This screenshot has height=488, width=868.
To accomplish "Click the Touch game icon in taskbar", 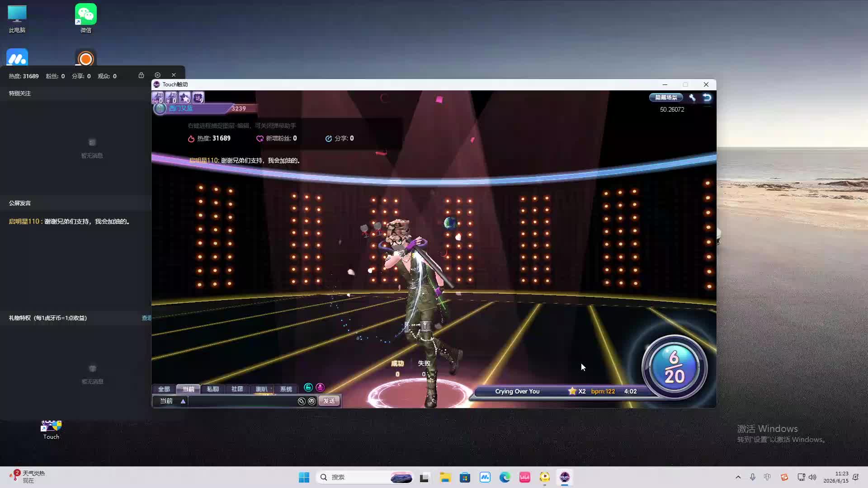I will point(565,477).
